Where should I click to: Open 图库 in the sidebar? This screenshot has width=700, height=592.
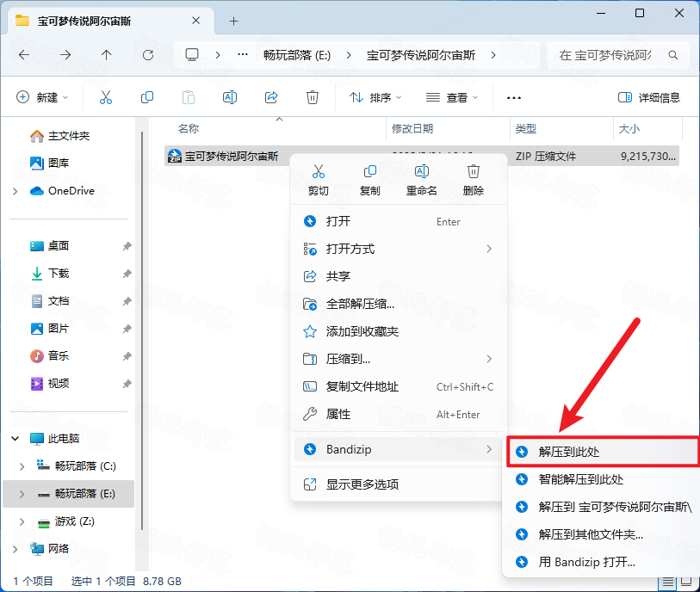click(50, 163)
